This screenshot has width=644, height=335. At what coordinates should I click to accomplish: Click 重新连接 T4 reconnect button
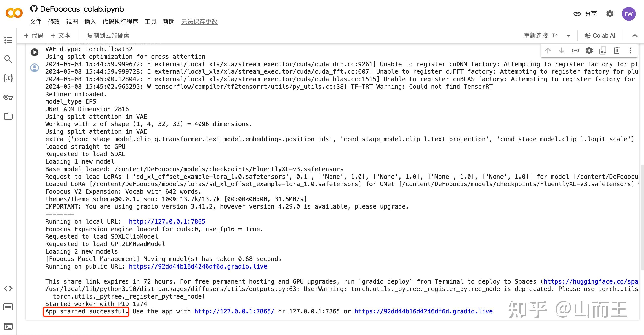pyautogui.click(x=541, y=35)
